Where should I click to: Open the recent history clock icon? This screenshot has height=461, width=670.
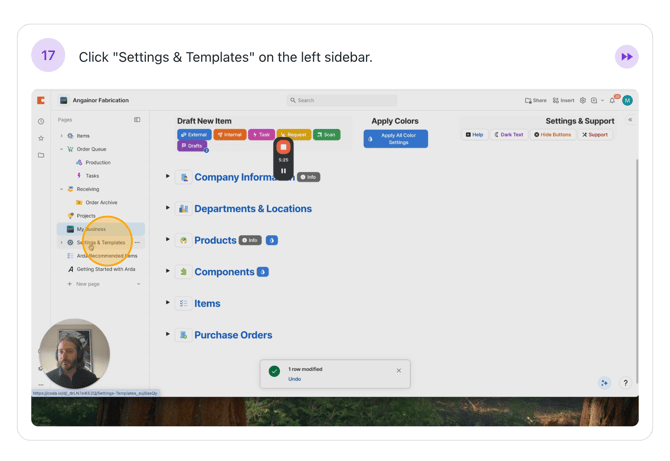click(x=41, y=121)
